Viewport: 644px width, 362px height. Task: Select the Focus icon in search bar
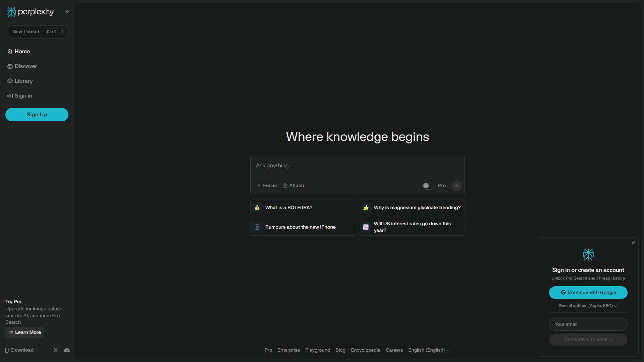pos(259,185)
